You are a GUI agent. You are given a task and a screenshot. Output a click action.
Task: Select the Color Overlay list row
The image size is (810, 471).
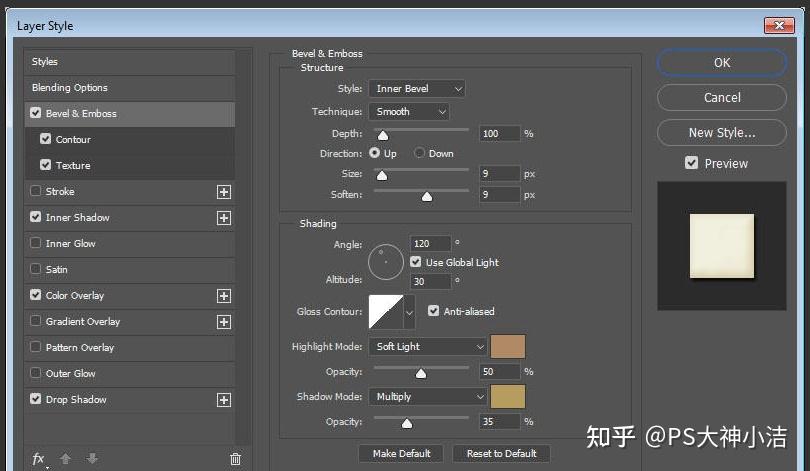pyautogui.click(x=130, y=295)
